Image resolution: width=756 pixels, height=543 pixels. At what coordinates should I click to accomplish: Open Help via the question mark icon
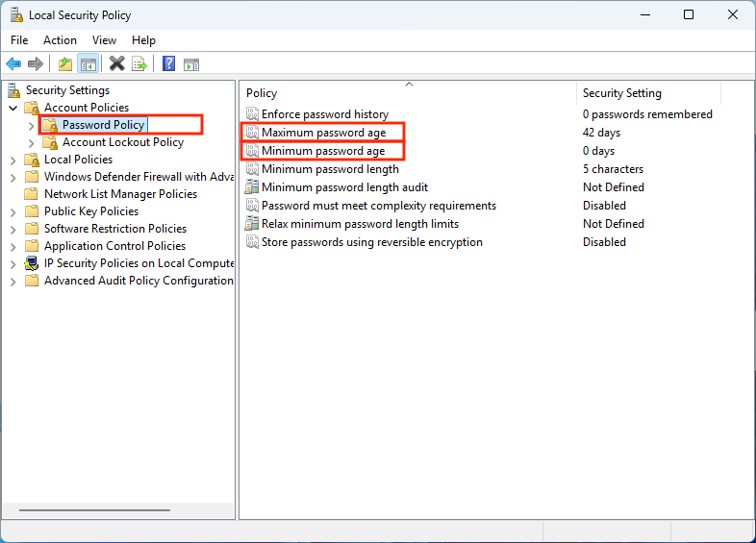(168, 63)
